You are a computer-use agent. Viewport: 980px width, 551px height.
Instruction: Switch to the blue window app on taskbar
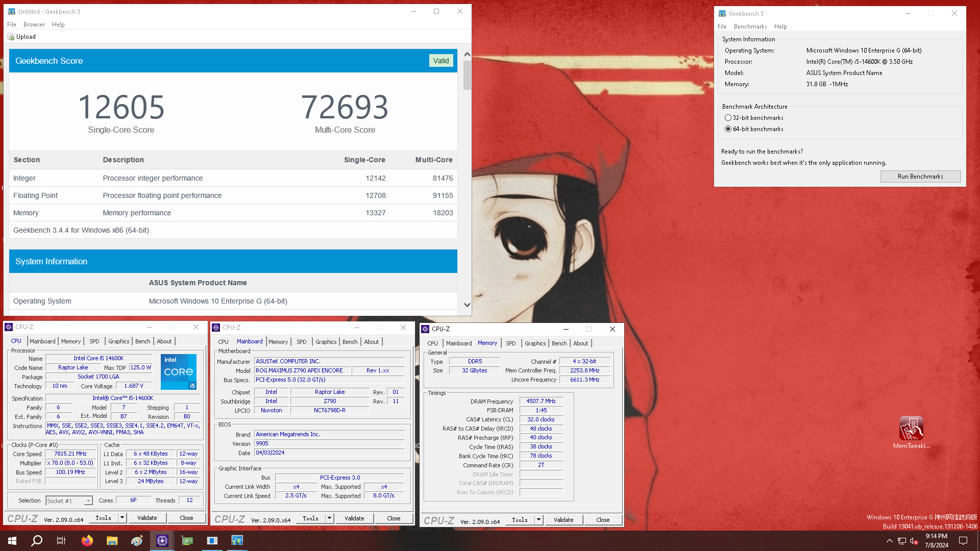pyautogui.click(x=212, y=541)
